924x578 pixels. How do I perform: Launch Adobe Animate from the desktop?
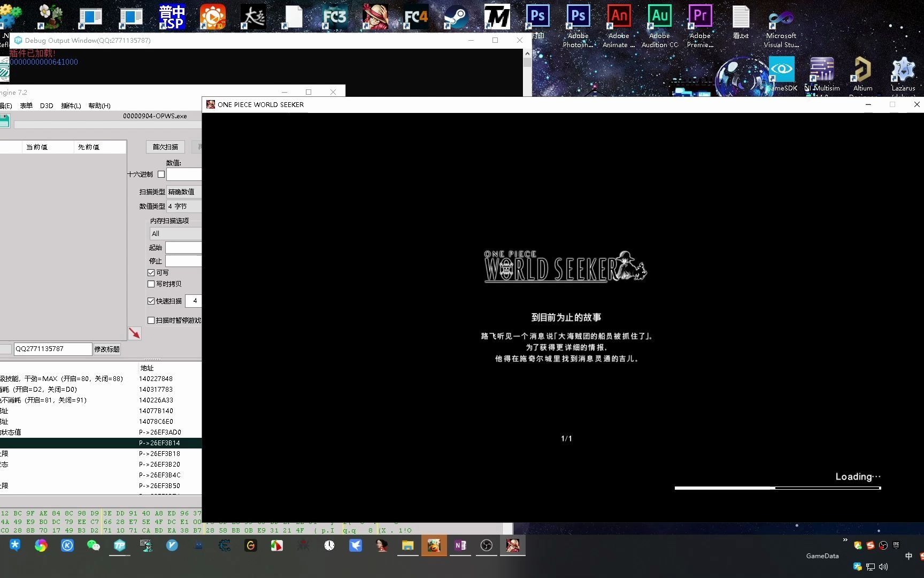coord(619,26)
